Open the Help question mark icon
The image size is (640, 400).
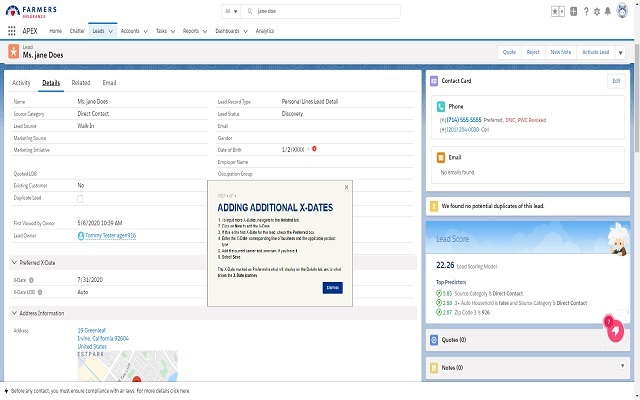586,11
